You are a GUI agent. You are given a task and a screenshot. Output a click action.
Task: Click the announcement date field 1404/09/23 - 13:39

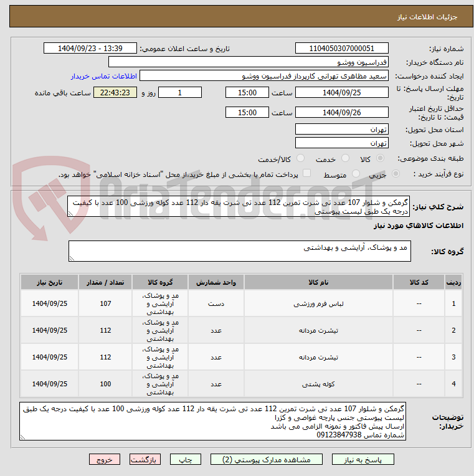click(90, 48)
